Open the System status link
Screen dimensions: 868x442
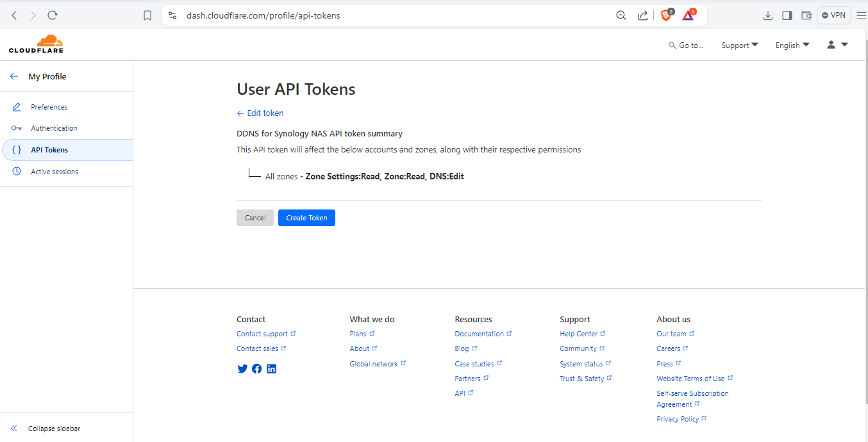pyautogui.click(x=585, y=364)
